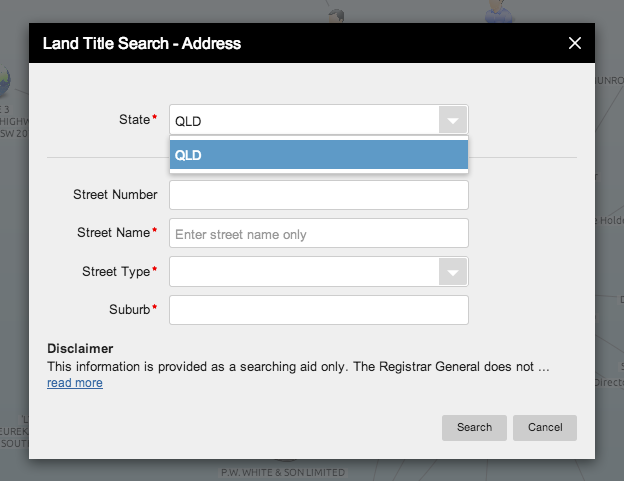Select the 'P.W. WHITE & SON LIMITED' background label

pyautogui.click(x=283, y=473)
